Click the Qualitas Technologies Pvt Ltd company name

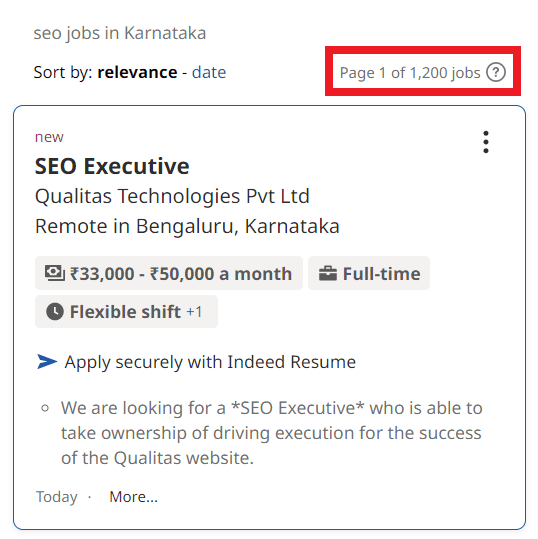point(172,196)
